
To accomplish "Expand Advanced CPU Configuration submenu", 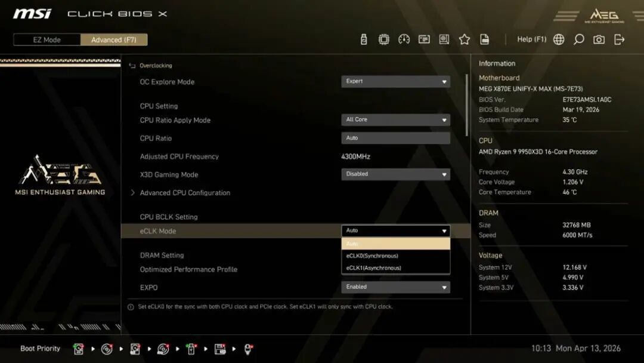I will click(x=185, y=193).
